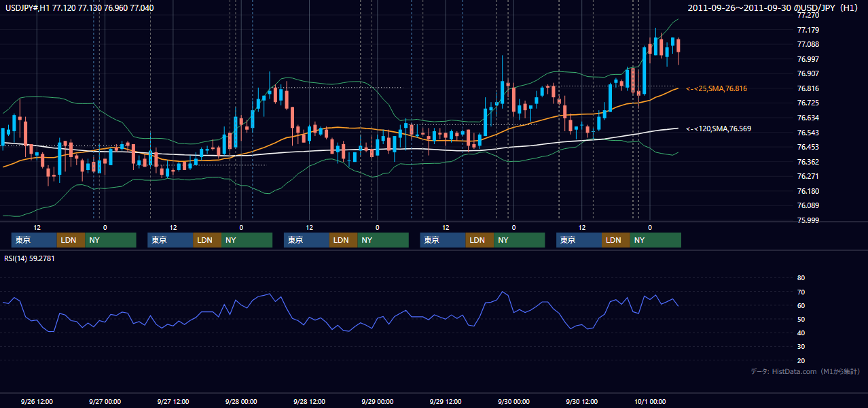Image resolution: width=868 pixels, height=408 pixels.
Task: Click the 9/30 12:00 time axis label
Action: [x=581, y=401]
